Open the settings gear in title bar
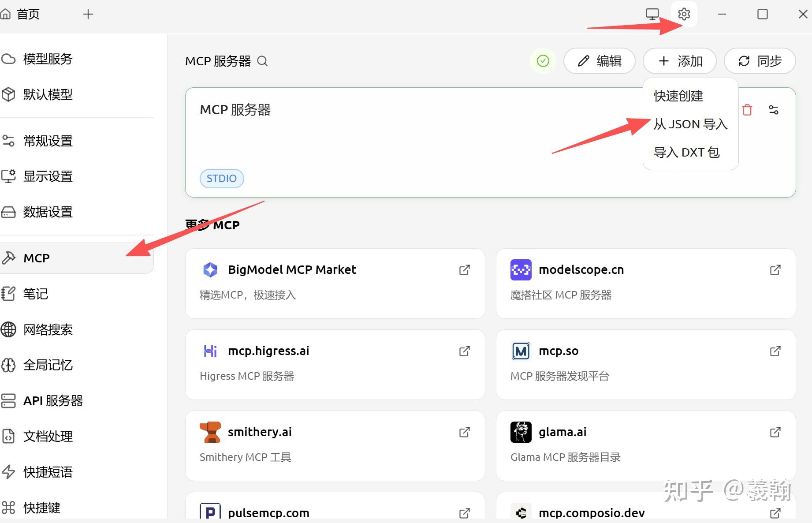 coord(684,14)
